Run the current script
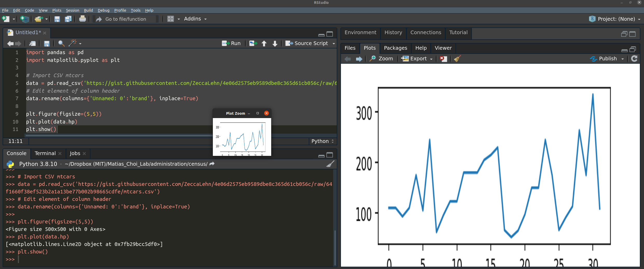 pyautogui.click(x=231, y=43)
